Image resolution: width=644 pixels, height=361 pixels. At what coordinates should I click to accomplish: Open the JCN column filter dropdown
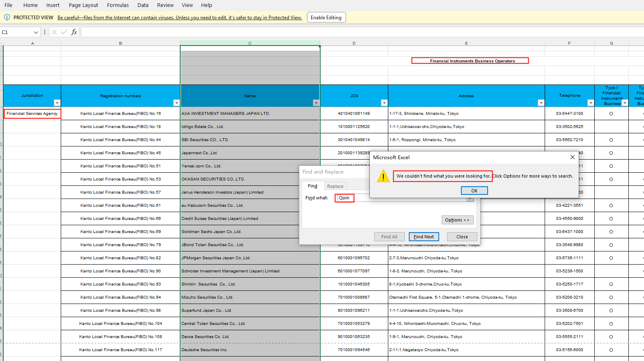[x=384, y=103]
